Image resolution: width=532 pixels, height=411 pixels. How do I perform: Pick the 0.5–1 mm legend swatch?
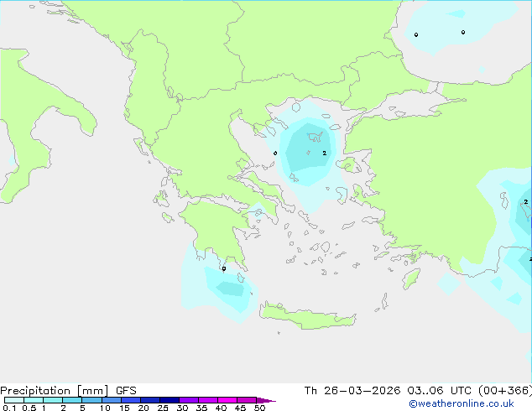[x=34, y=400]
